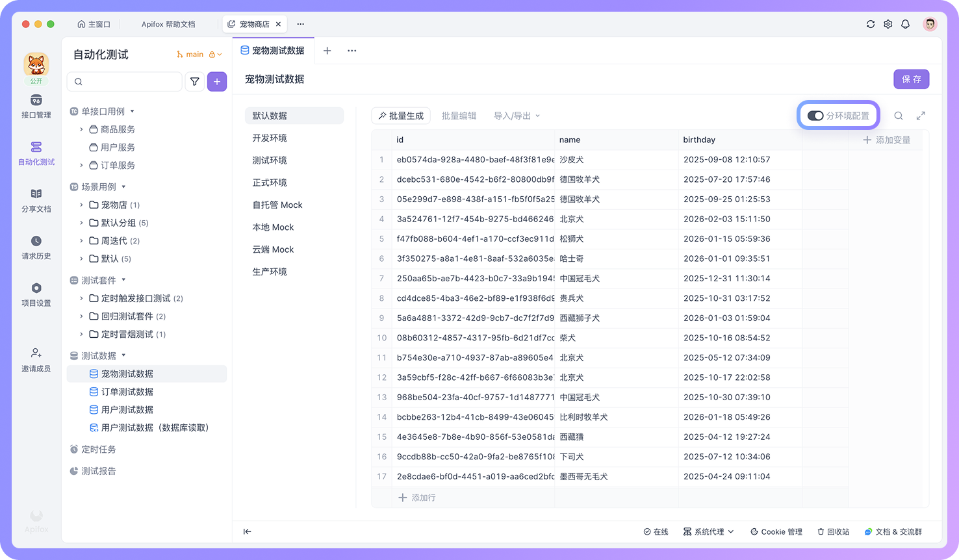
Task: Close the 宠物商店 tab
Action: tap(279, 24)
